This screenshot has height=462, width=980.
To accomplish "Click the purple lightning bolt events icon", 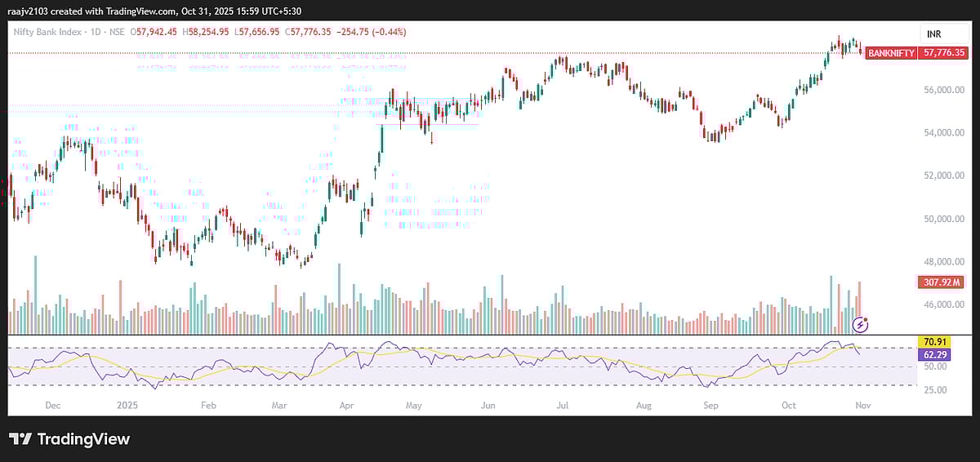I will (860, 324).
